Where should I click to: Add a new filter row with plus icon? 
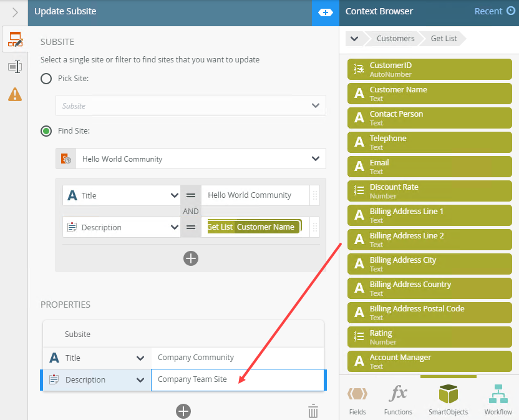click(x=191, y=258)
